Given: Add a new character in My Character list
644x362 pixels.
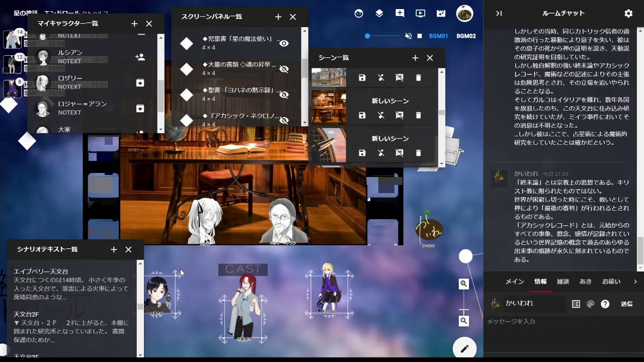Looking at the screenshot, I should pyautogui.click(x=134, y=24).
